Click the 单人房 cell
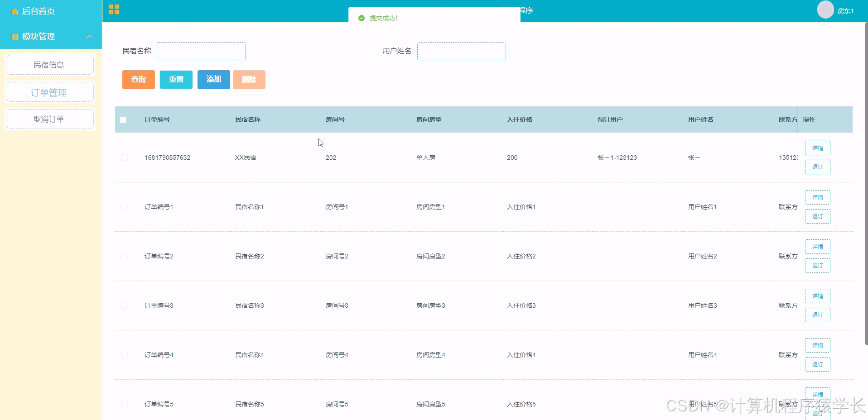 click(x=426, y=157)
